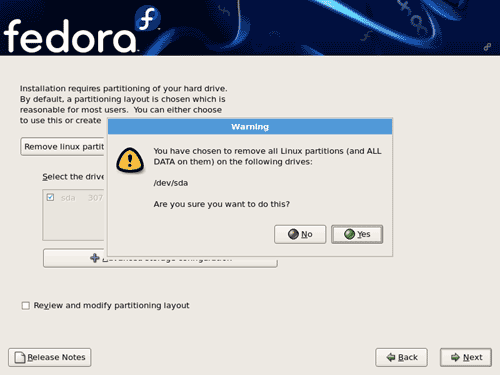The height and width of the screenshot is (375, 500).
Task: Go Back to the previous installer step
Action: tap(401, 357)
